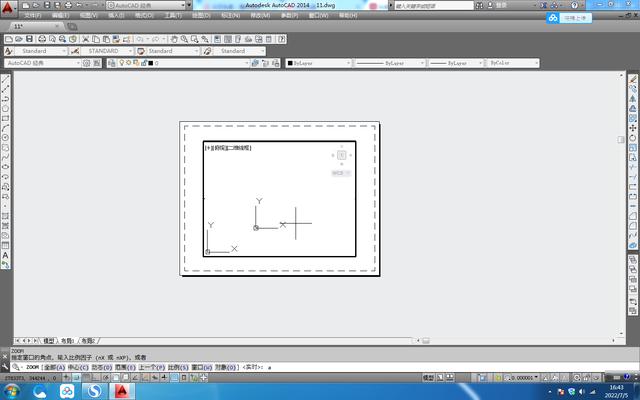Image resolution: width=640 pixels, height=400 pixels.
Task: Open the workspace settings gear icon
Action: tap(87, 63)
